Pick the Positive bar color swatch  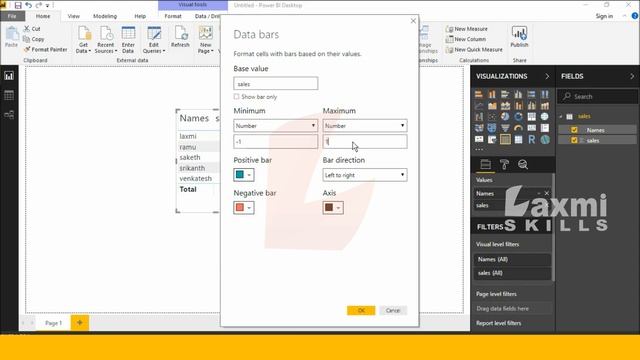pos(244,175)
